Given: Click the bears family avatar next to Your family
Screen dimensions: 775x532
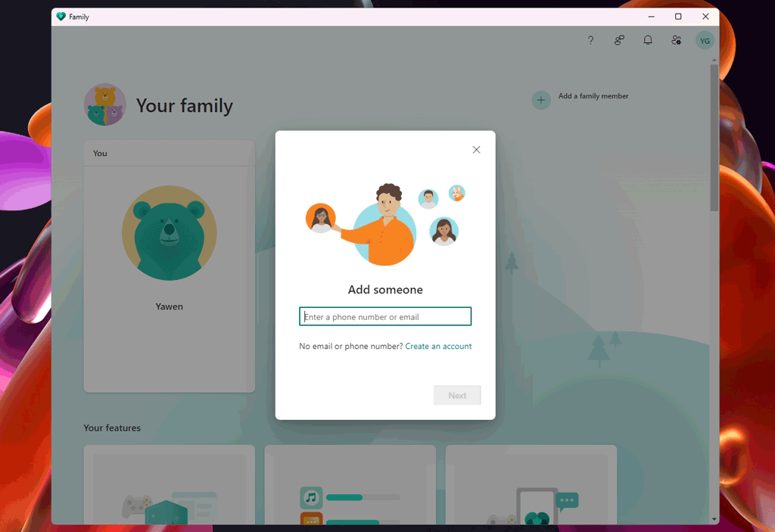Looking at the screenshot, I should point(104,104).
